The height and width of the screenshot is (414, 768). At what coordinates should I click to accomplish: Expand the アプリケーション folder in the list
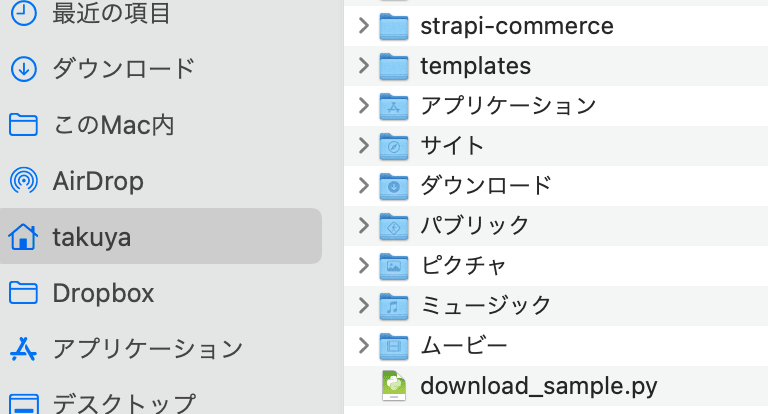coord(363,105)
